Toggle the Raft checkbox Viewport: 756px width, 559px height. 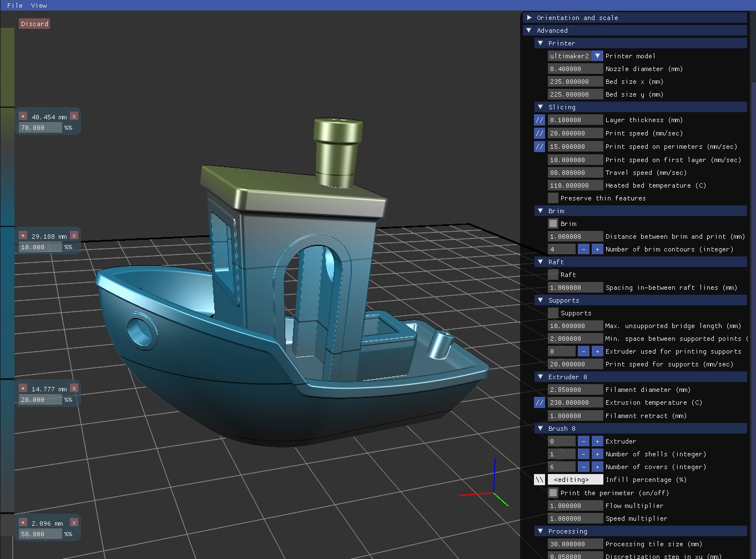click(x=553, y=275)
